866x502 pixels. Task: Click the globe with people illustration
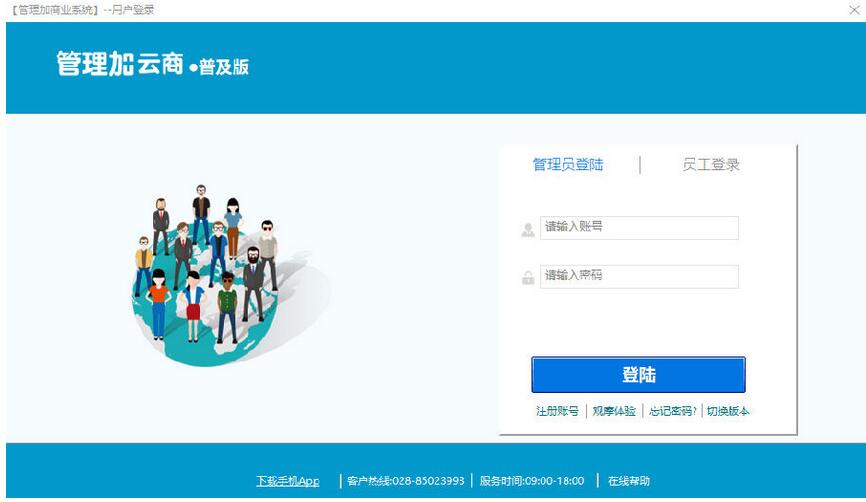(x=229, y=275)
